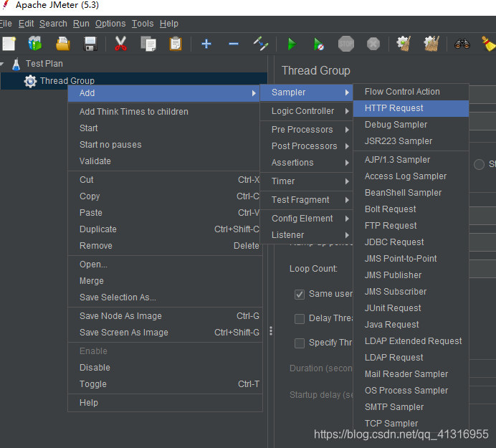
Task: Choose Flow Control Action
Action: point(411,92)
